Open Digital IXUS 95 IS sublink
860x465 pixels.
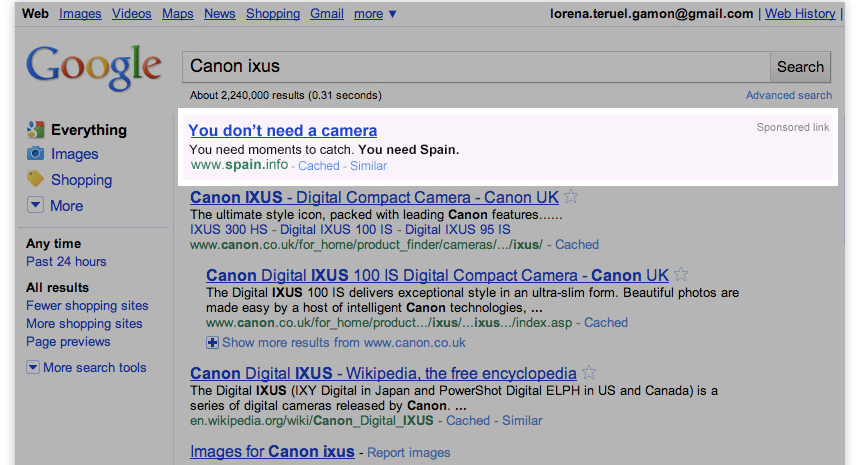point(457,230)
